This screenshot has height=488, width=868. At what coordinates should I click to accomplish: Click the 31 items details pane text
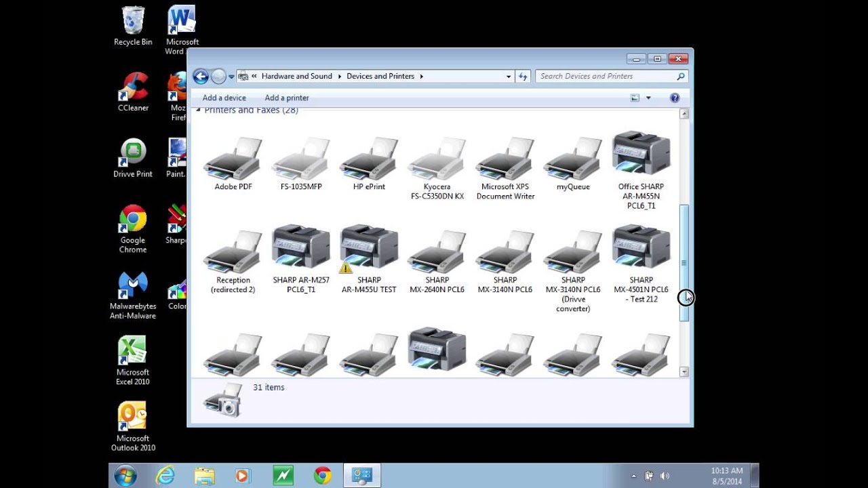point(269,387)
